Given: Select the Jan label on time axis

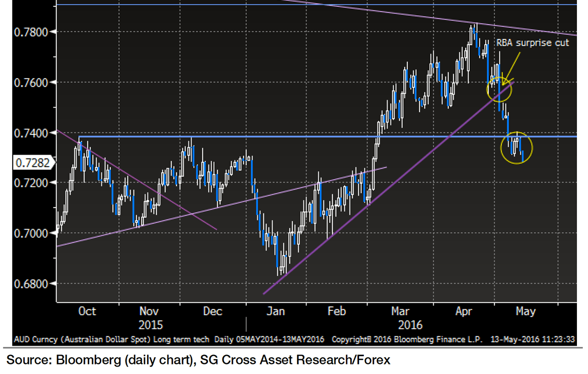Looking at the screenshot, I should pyautogui.click(x=275, y=311).
